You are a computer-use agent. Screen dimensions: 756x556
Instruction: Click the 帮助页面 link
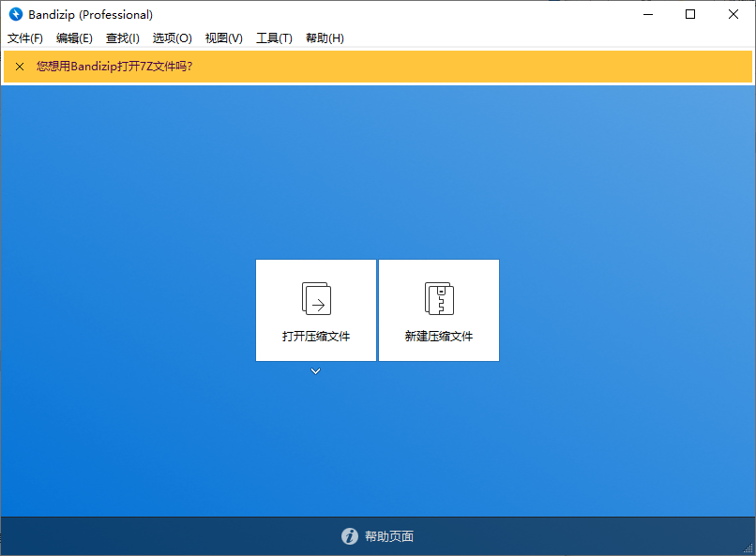pos(389,536)
